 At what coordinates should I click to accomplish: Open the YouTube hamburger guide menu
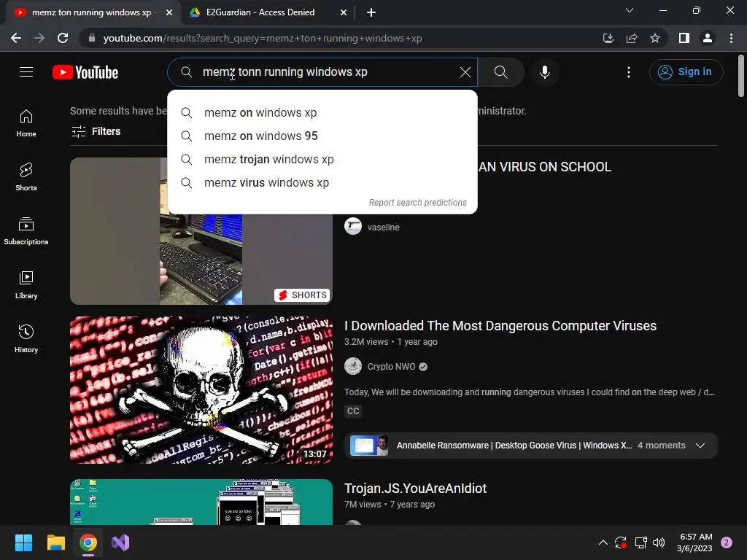click(x=26, y=72)
